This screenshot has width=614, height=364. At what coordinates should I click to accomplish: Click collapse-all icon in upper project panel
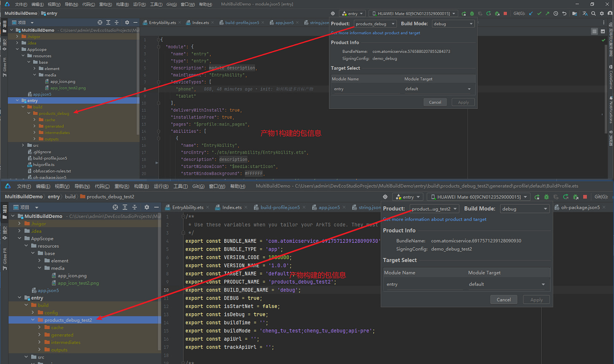click(x=116, y=22)
